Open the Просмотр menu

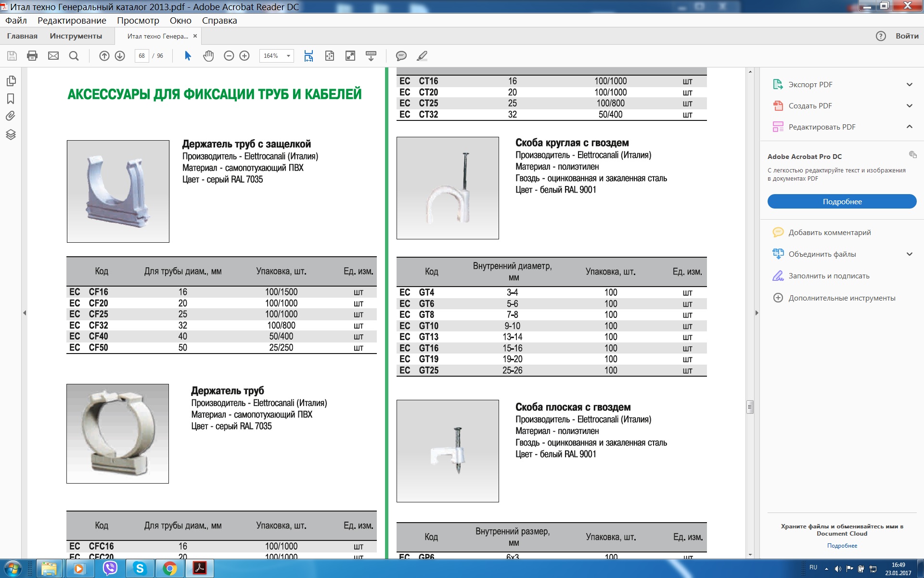[138, 20]
